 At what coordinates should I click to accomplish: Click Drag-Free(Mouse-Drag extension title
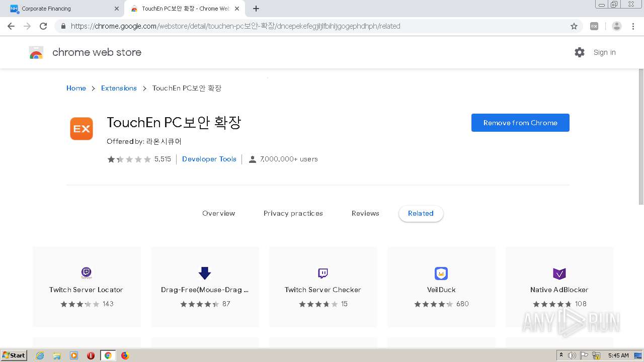point(205,290)
